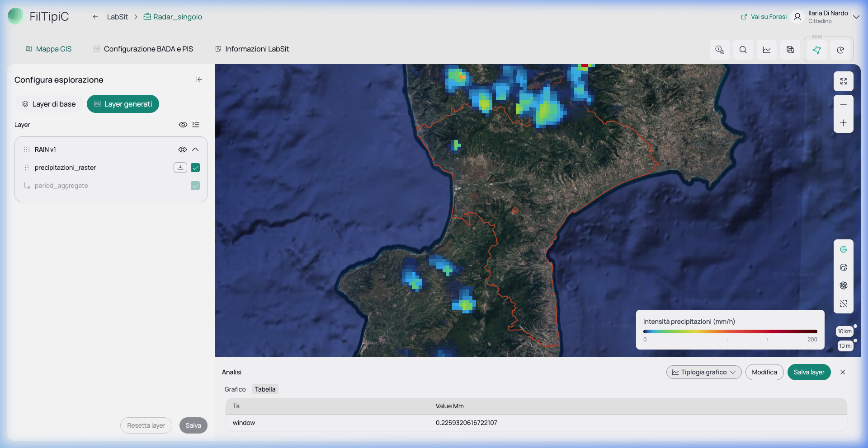Uncheck the precipitazioni_raster checkbox

tap(195, 168)
